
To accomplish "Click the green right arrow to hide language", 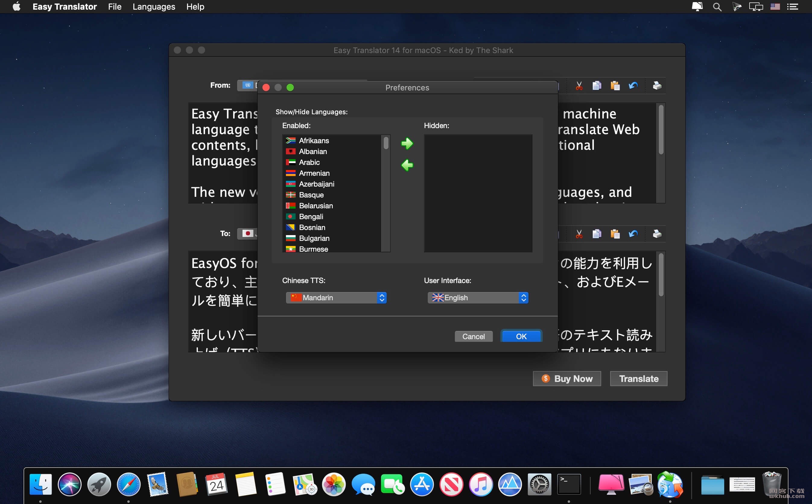I will pos(407,144).
